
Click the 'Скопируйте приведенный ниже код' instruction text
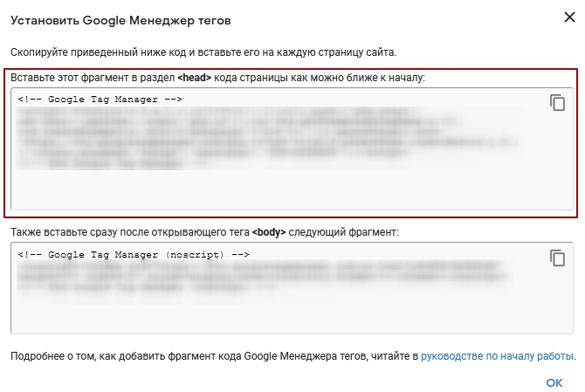tap(203, 52)
